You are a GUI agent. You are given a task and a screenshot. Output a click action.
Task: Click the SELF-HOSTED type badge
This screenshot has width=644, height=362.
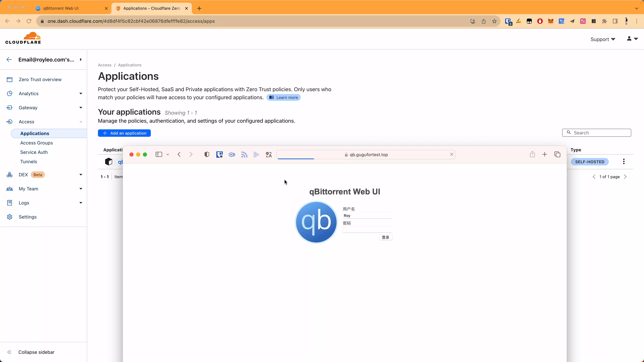[x=589, y=162]
